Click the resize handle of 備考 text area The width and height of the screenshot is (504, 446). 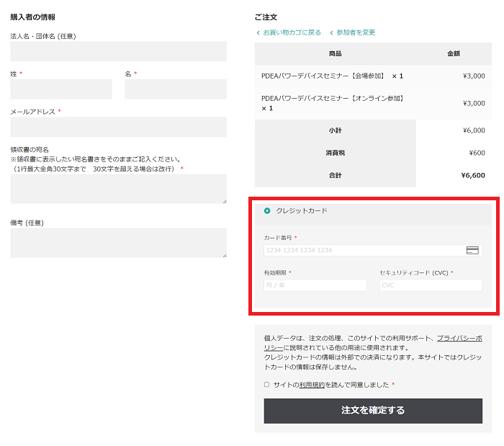point(225,255)
